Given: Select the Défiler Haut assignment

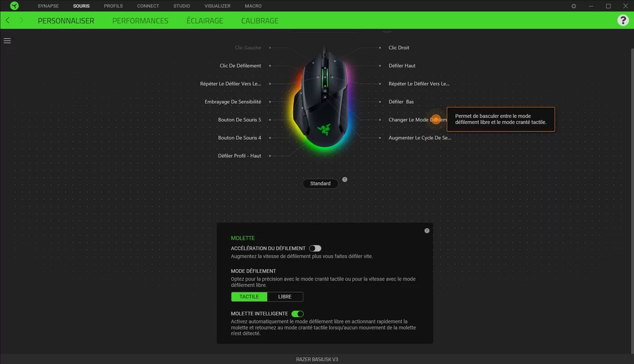Looking at the screenshot, I should [402, 66].
